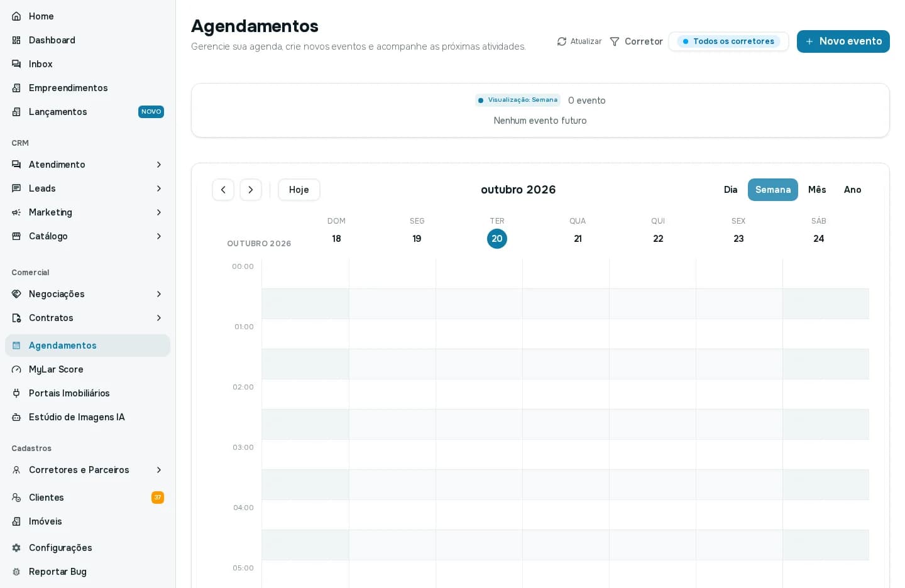Click the Contratos document icon
Viewport: 905px width, 588px height.
click(x=16, y=318)
